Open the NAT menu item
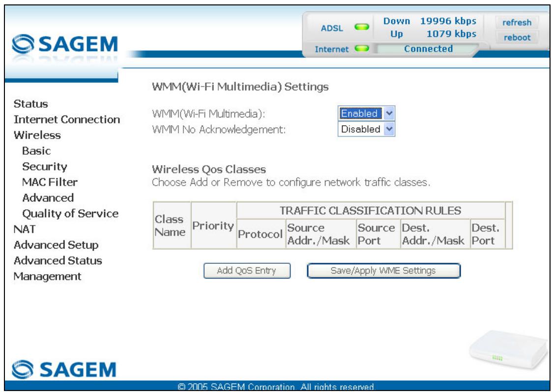Image resolution: width=551 pixels, height=392 pixels. (x=24, y=229)
